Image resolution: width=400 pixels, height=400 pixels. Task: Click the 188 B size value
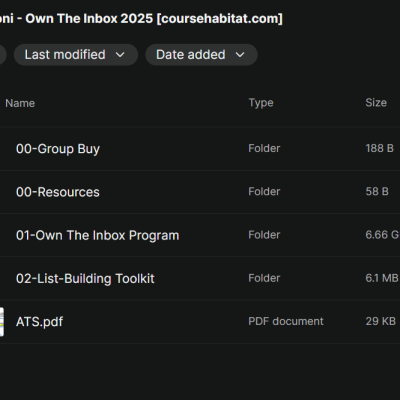pyautogui.click(x=379, y=148)
